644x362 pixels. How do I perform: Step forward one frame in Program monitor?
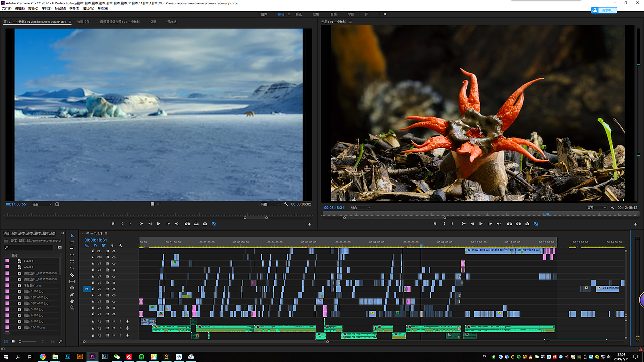pyautogui.click(x=490, y=224)
